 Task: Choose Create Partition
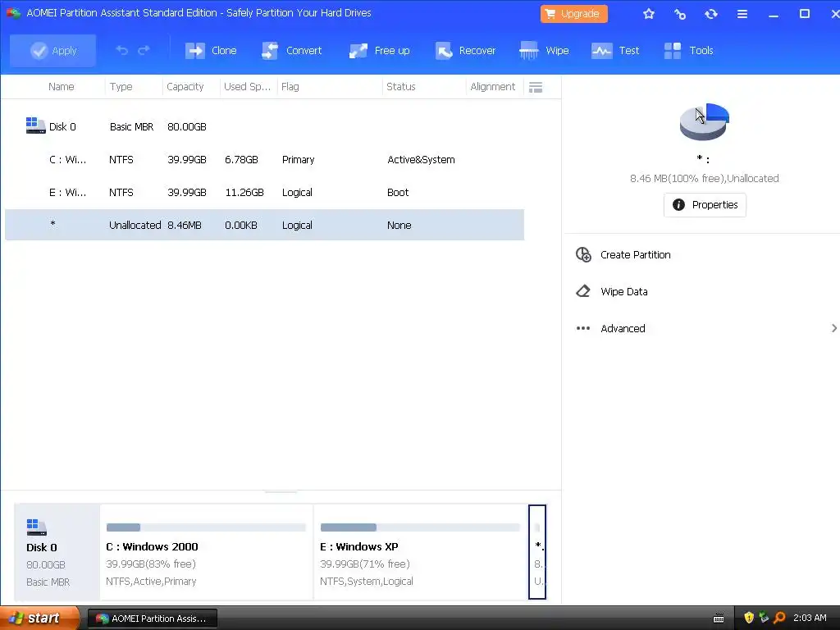coord(636,255)
